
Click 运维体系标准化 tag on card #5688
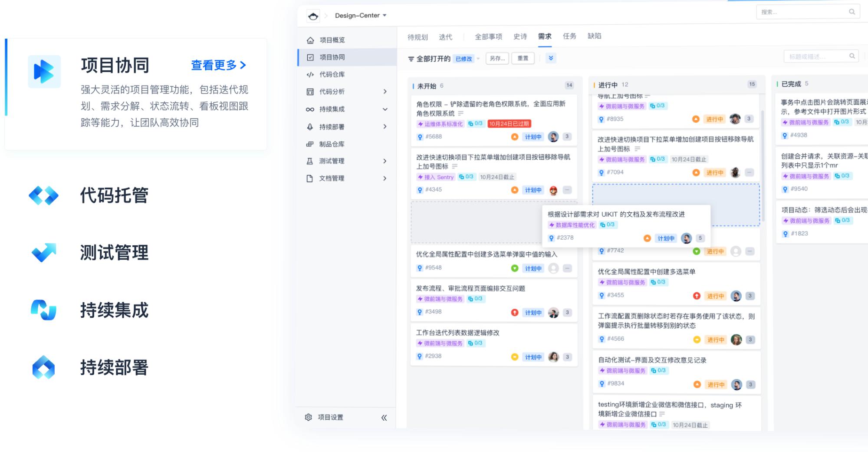[x=441, y=124]
